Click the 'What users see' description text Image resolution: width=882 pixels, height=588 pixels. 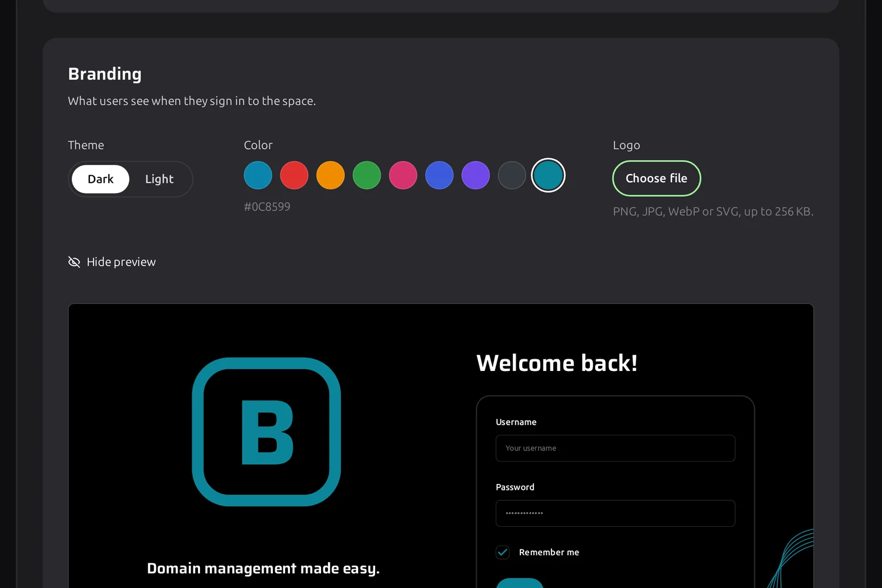192,101
